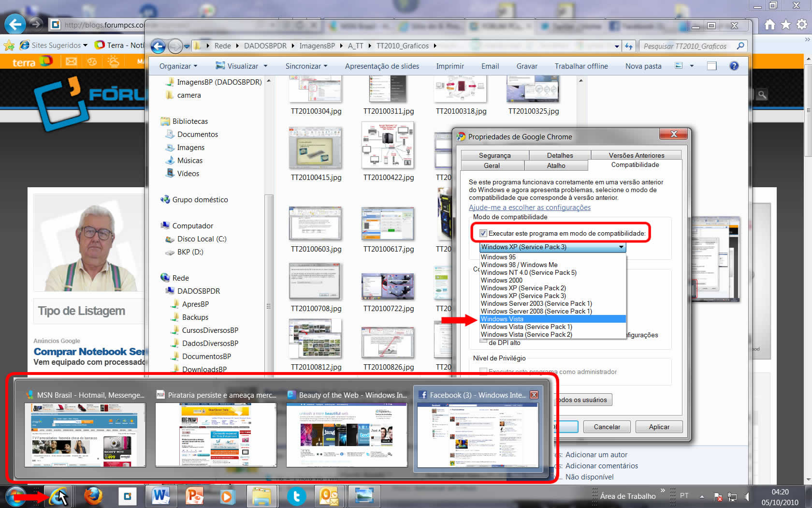This screenshot has height=508, width=812.
Task: Open Sites Sugeridos favorites dropdown
Action: pos(54,45)
